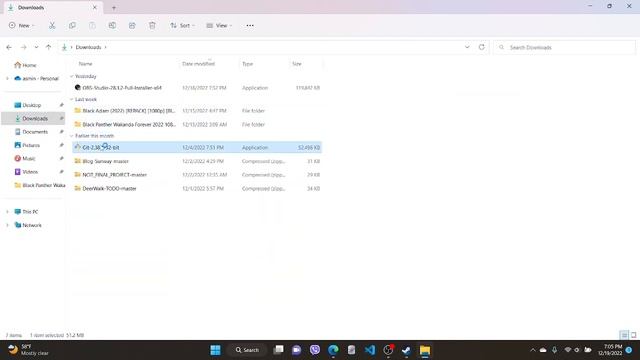Open File Explorer taskbar icon
The image size is (640, 360).
click(x=425, y=350)
